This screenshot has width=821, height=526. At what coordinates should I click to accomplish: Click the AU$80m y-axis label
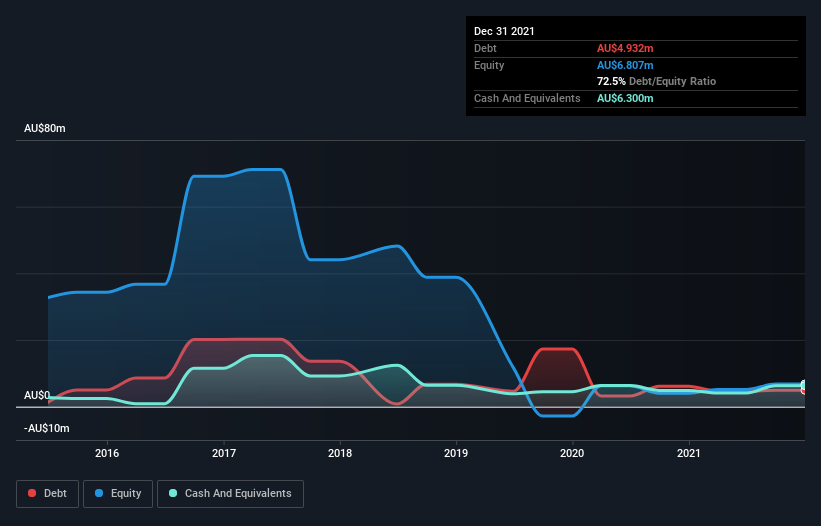click(x=45, y=128)
